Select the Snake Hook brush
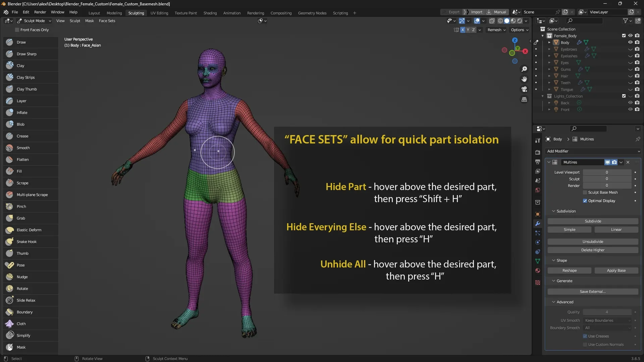This screenshot has height=362, width=644. [x=26, y=242]
